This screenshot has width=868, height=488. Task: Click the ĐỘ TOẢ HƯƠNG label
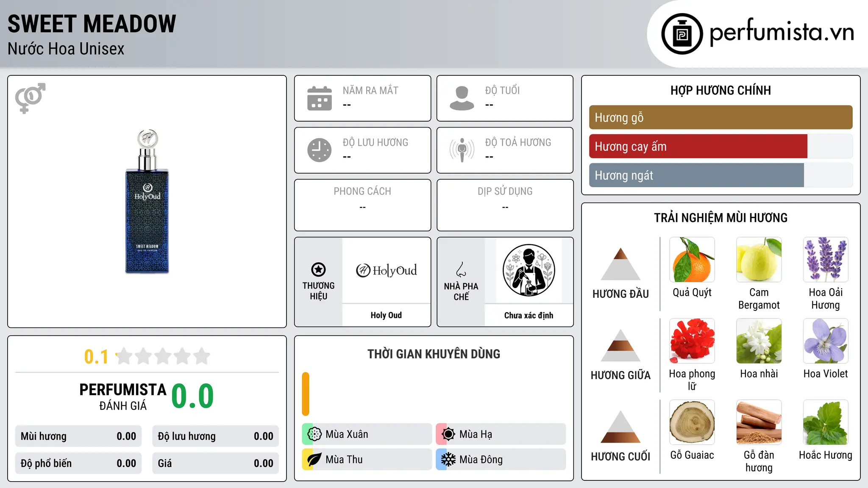click(518, 142)
